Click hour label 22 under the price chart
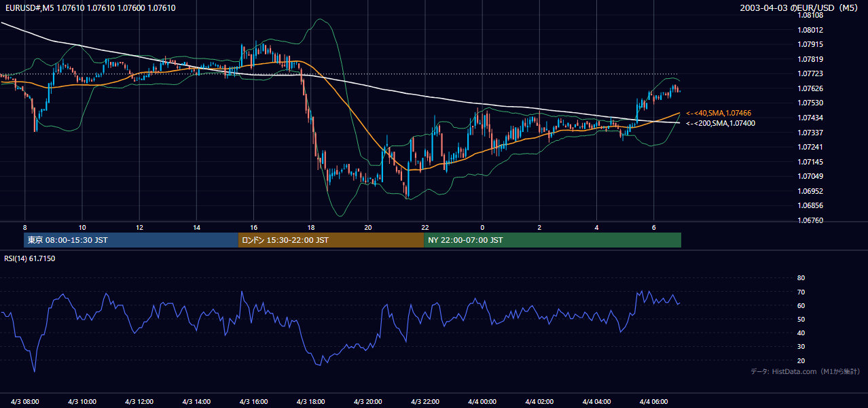 click(425, 227)
